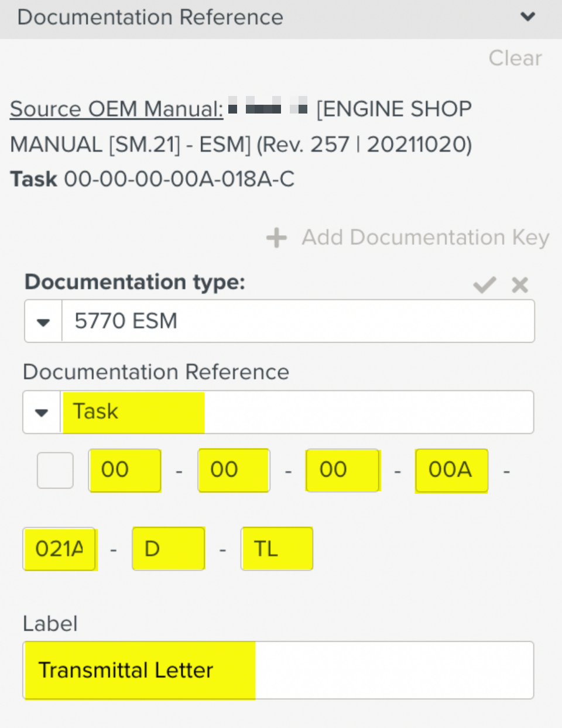The height and width of the screenshot is (728, 562).
Task: Click the Transmittal Letter label field
Action: point(278,670)
